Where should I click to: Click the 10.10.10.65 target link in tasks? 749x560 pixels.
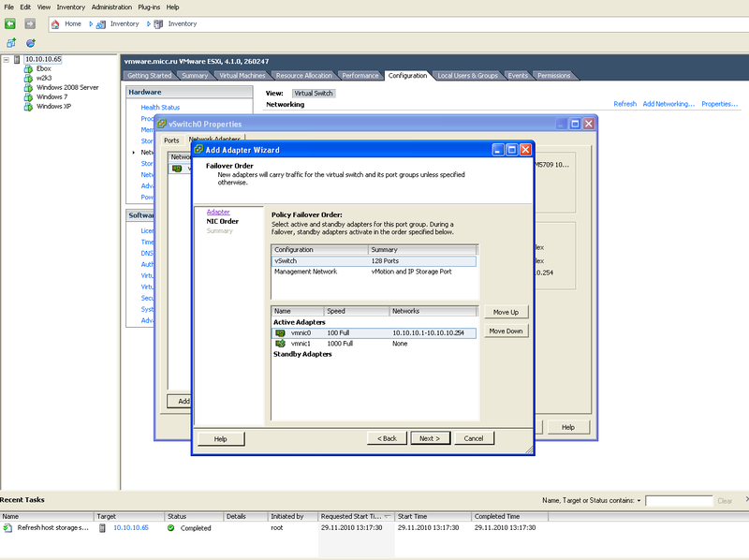(131, 528)
